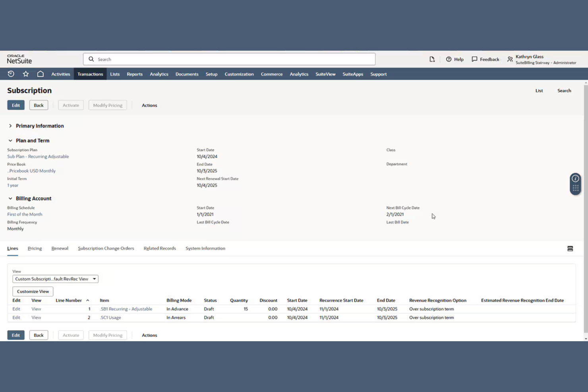The height and width of the screenshot is (392, 588).
Task: Sort by Revenue Recognition Option column header
Action: coord(438,300)
